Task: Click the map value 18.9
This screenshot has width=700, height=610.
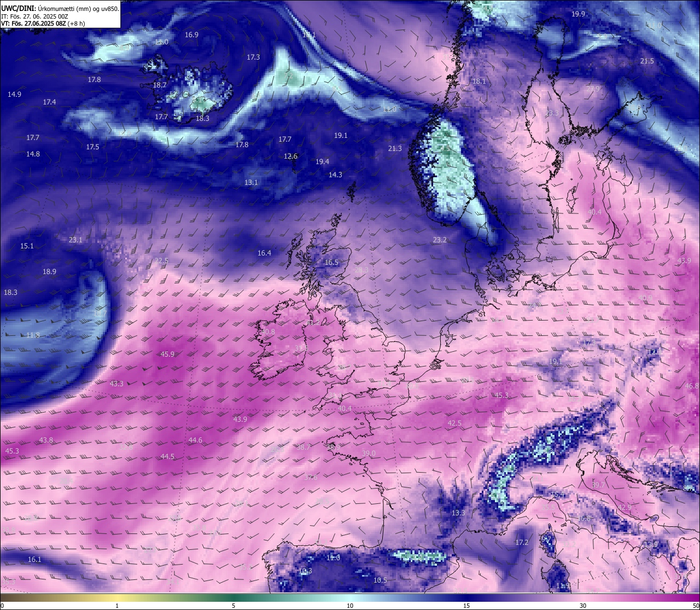Action: click(x=49, y=272)
